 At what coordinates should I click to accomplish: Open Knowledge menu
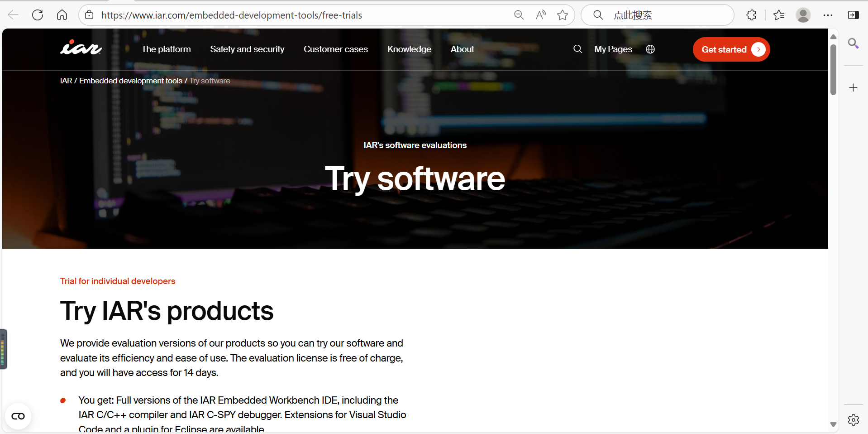pos(409,49)
